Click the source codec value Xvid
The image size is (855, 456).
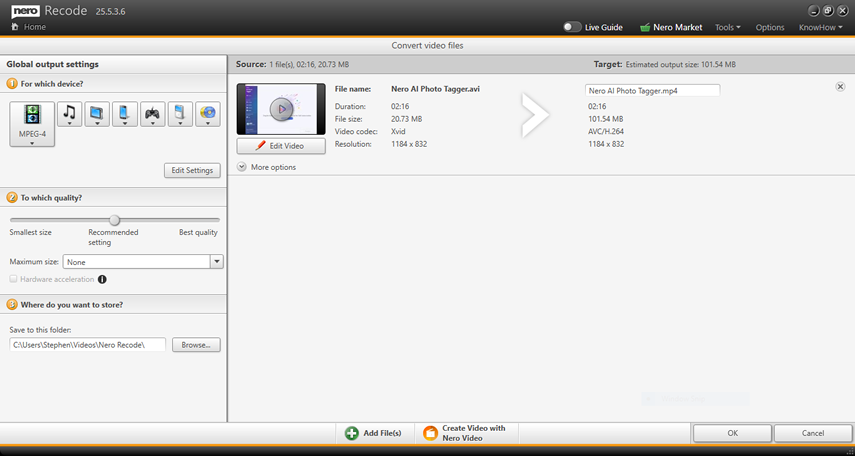pyautogui.click(x=398, y=131)
